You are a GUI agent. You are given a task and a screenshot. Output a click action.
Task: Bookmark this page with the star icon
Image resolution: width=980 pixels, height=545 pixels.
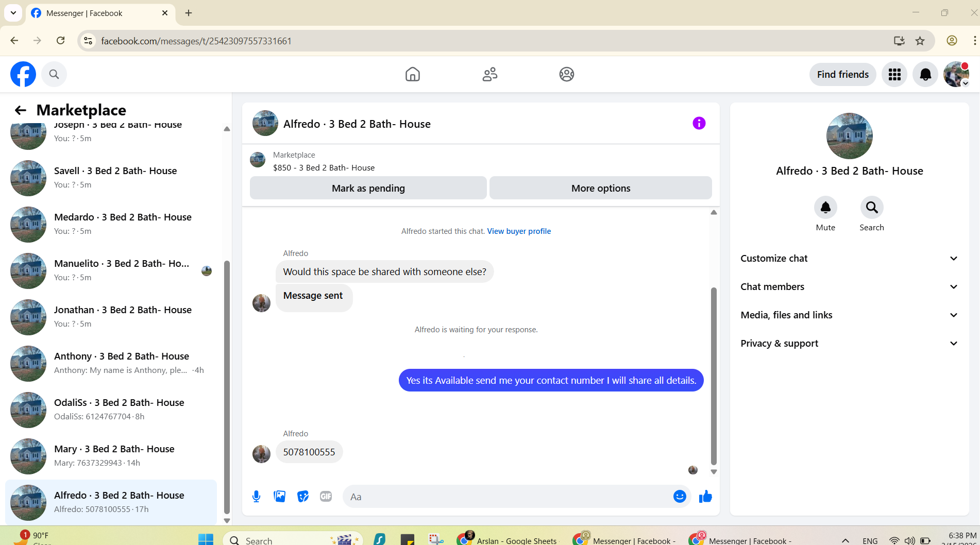920,41
